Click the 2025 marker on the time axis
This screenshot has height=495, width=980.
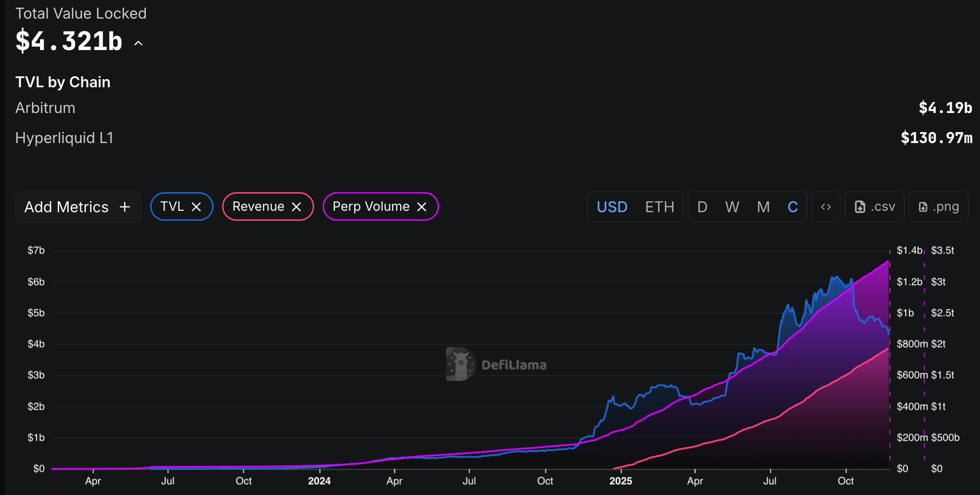coord(620,481)
